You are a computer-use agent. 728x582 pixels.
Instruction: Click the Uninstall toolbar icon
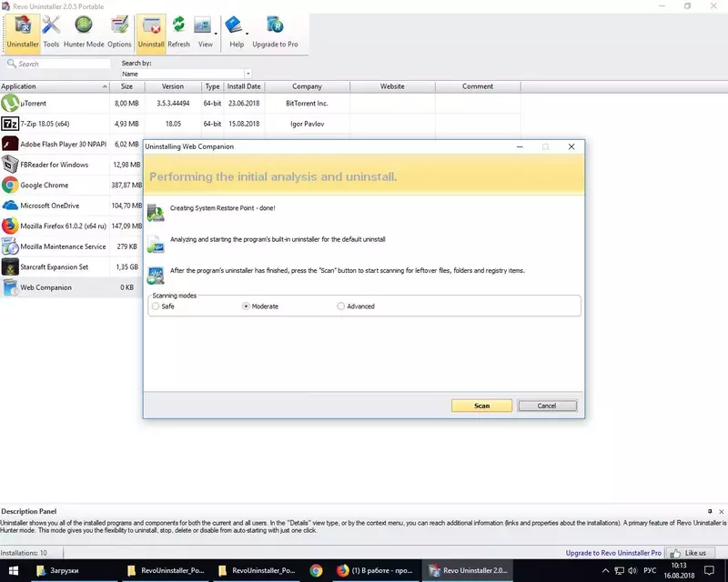(x=151, y=32)
